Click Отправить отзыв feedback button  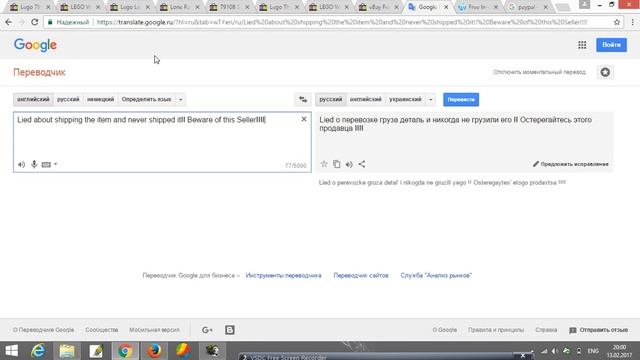tap(599, 330)
